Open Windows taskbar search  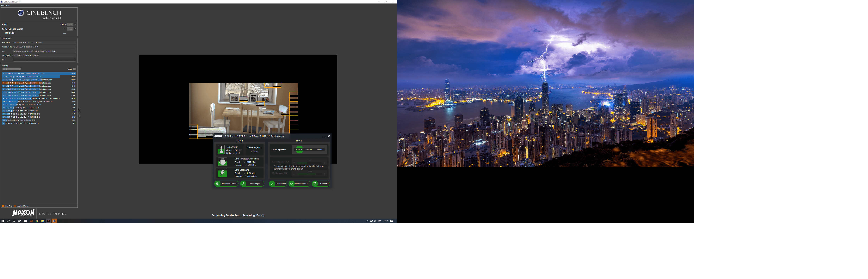click(x=8, y=221)
